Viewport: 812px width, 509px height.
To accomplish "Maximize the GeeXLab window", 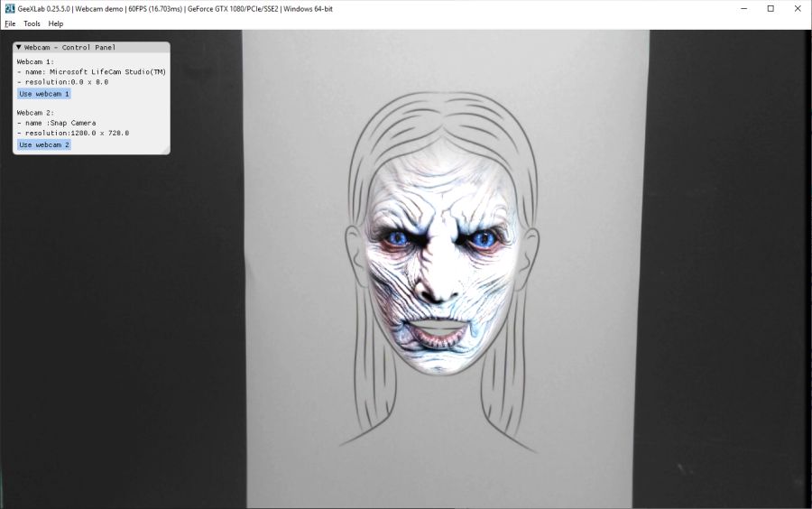I will coord(770,9).
